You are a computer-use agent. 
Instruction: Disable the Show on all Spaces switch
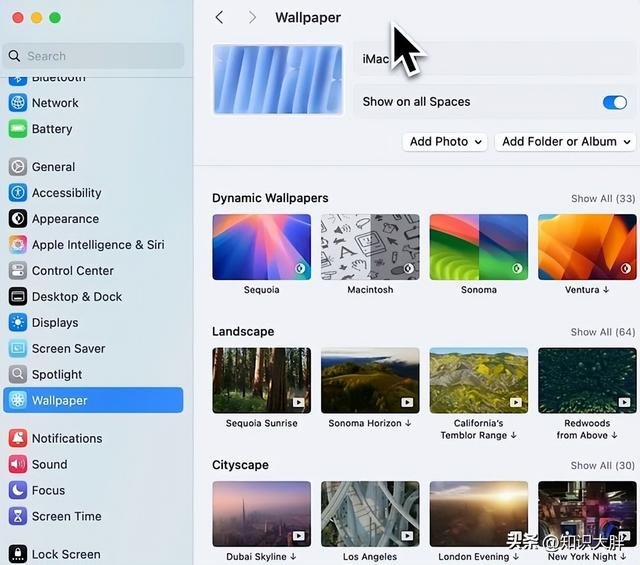click(x=614, y=102)
